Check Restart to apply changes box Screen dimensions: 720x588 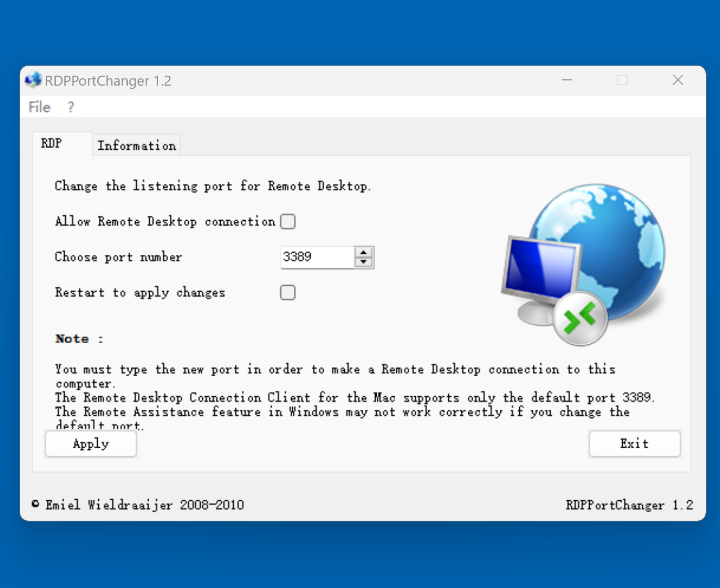pyautogui.click(x=288, y=293)
